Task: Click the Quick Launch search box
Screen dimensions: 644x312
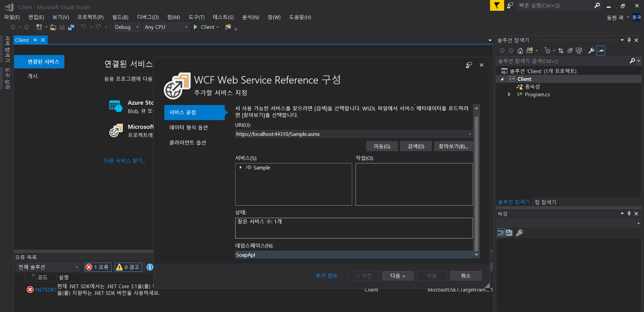Action: (555, 5)
